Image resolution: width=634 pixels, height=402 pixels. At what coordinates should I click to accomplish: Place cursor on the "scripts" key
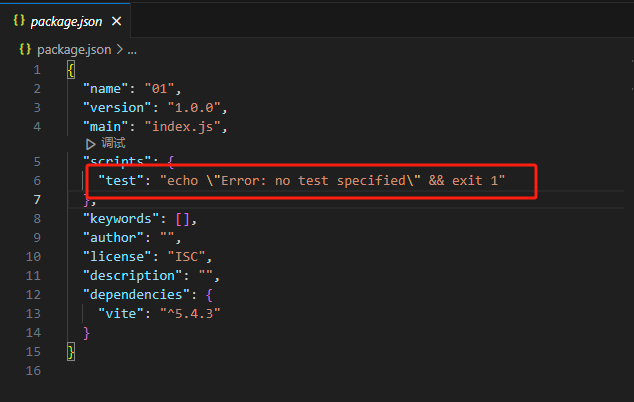pos(113,161)
